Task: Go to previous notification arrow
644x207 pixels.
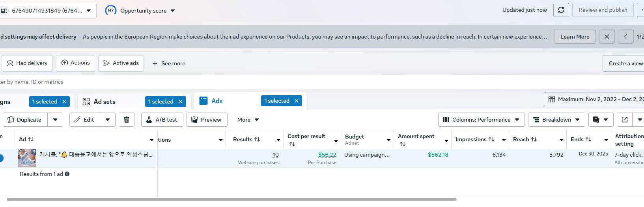Action: point(625,37)
